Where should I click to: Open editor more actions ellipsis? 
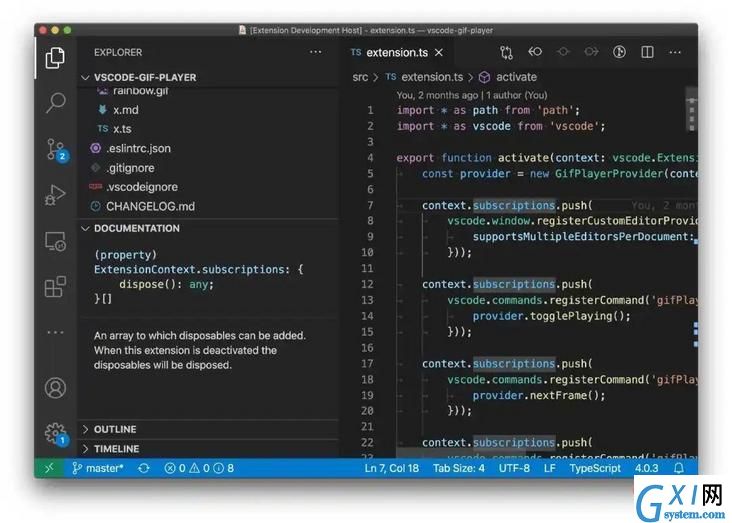pyautogui.click(x=675, y=52)
